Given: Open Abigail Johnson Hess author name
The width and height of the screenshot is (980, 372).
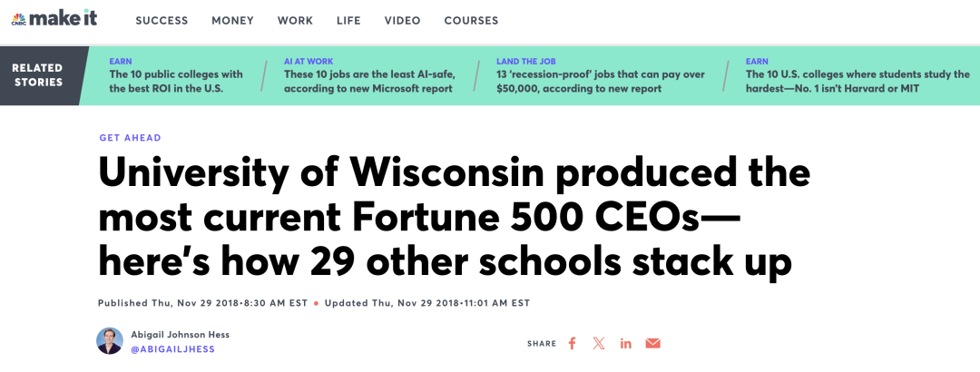Looking at the screenshot, I should pos(180,335).
